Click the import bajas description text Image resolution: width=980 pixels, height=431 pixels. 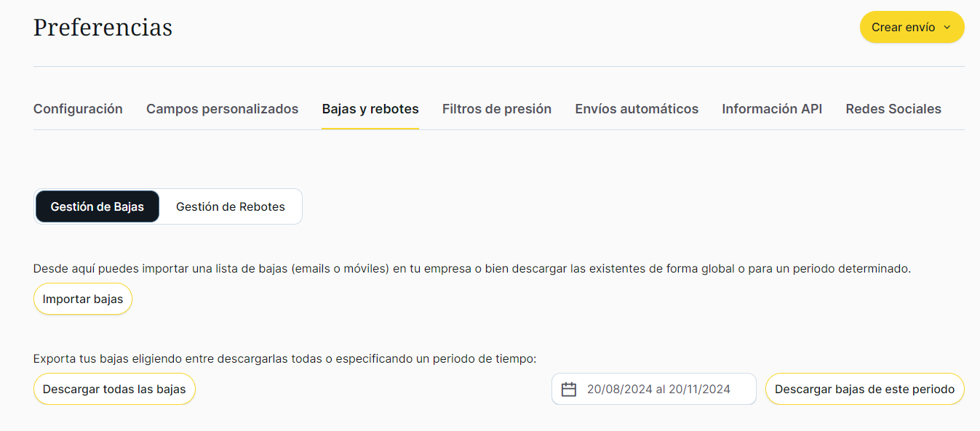pos(471,269)
